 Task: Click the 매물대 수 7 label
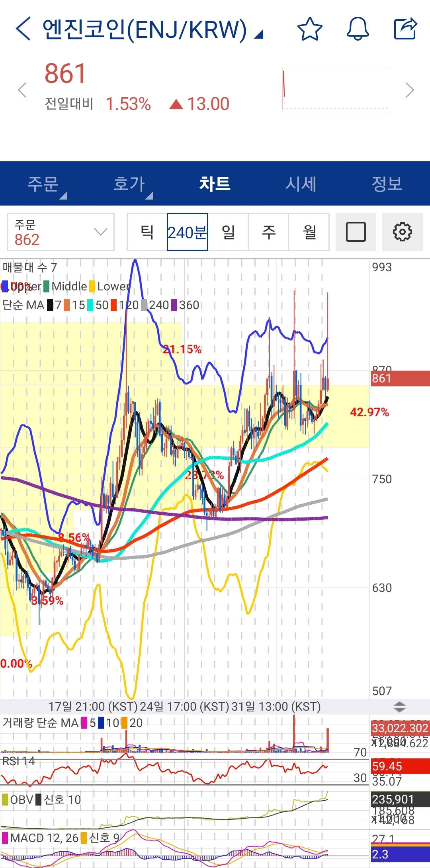(30, 267)
